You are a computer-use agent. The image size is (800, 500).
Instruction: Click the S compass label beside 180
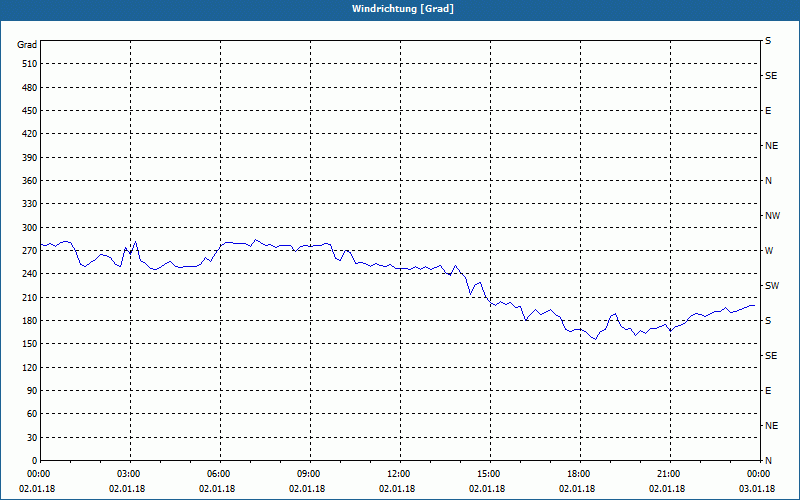(768, 320)
